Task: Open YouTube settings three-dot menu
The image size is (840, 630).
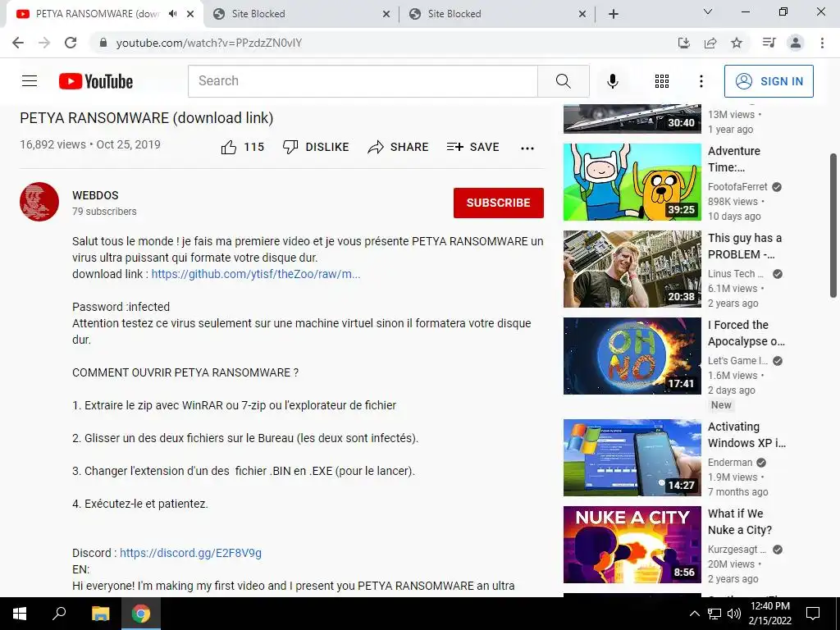Action: (701, 81)
